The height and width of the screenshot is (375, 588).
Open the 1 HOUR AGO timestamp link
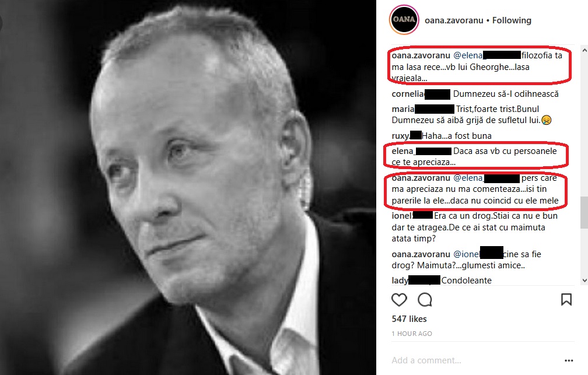click(412, 334)
